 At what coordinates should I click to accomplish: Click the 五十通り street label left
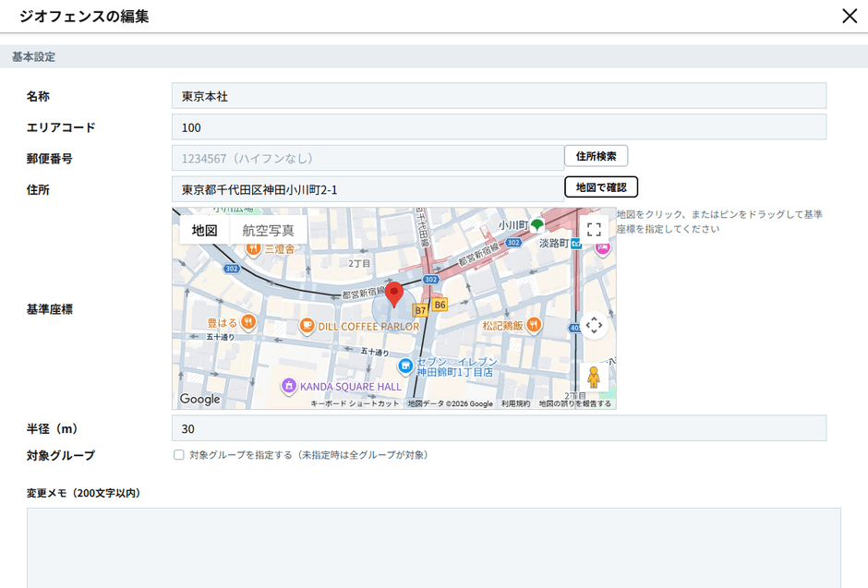221,336
